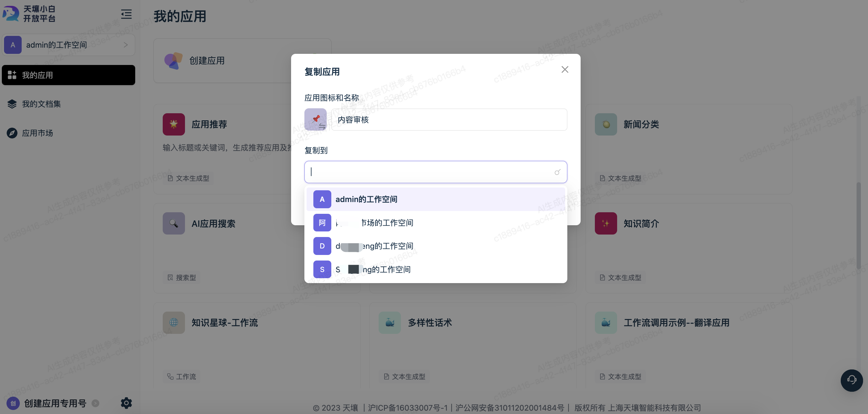Select 我的应用 in the sidebar
This screenshot has height=414, width=868.
pos(68,75)
